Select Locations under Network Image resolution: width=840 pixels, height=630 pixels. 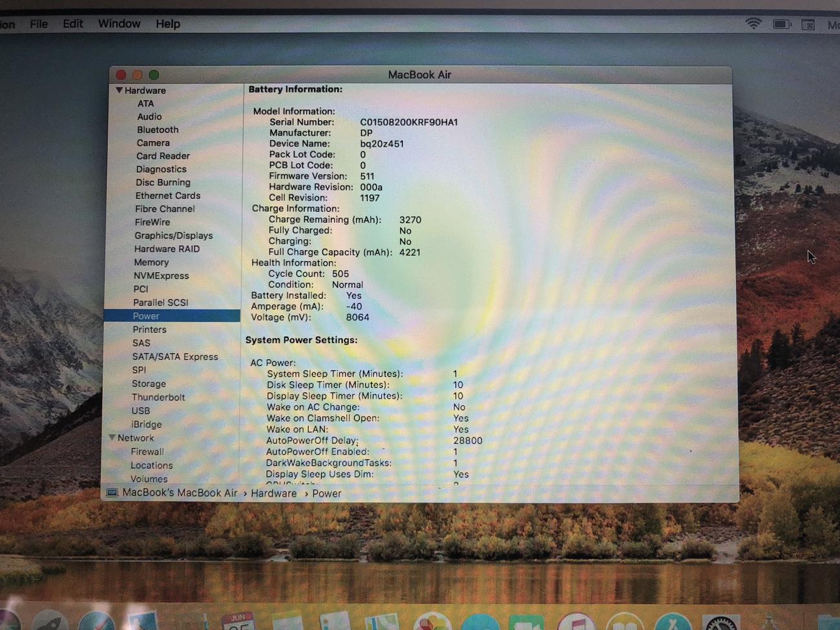151,465
